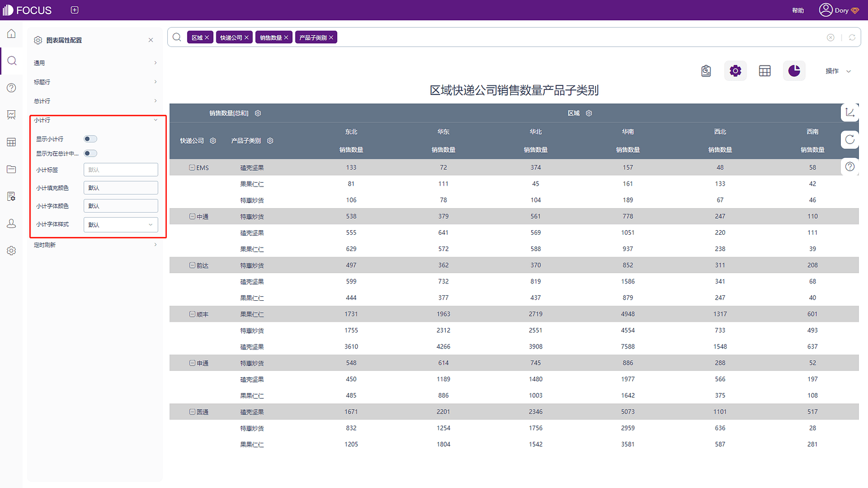Open the folder resources icon in sidebar
The image size is (868, 488).
click(11, 169)
